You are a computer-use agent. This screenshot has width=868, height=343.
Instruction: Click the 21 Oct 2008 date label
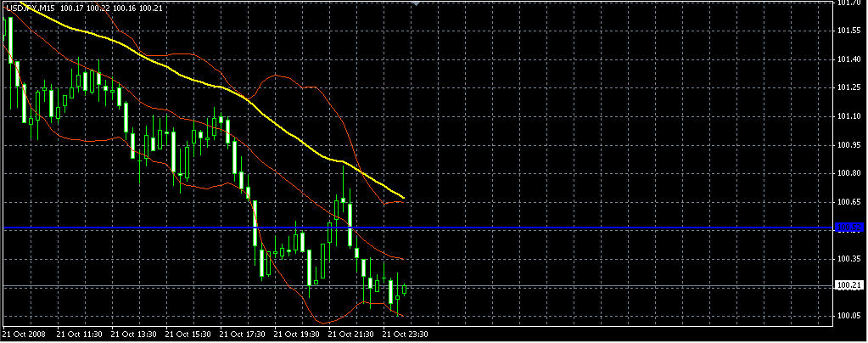tap(25, 335)
